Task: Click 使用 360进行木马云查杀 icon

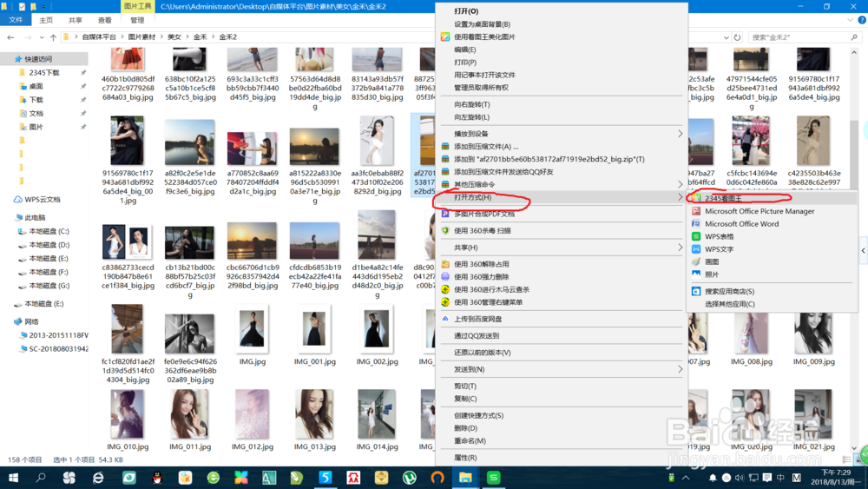Action: point(445,289)
